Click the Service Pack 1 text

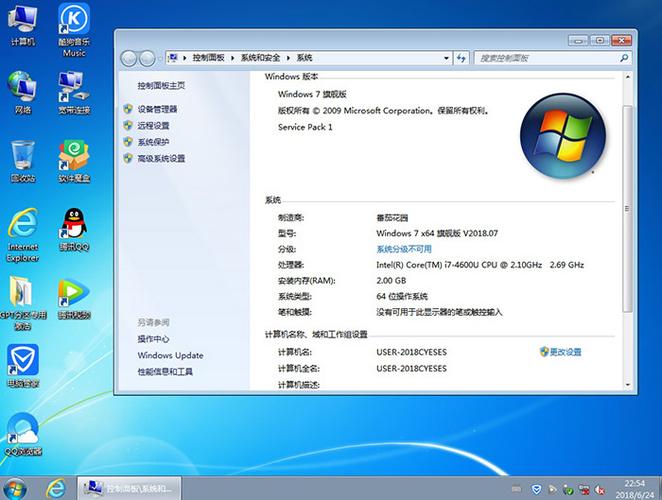pos(305,127)
